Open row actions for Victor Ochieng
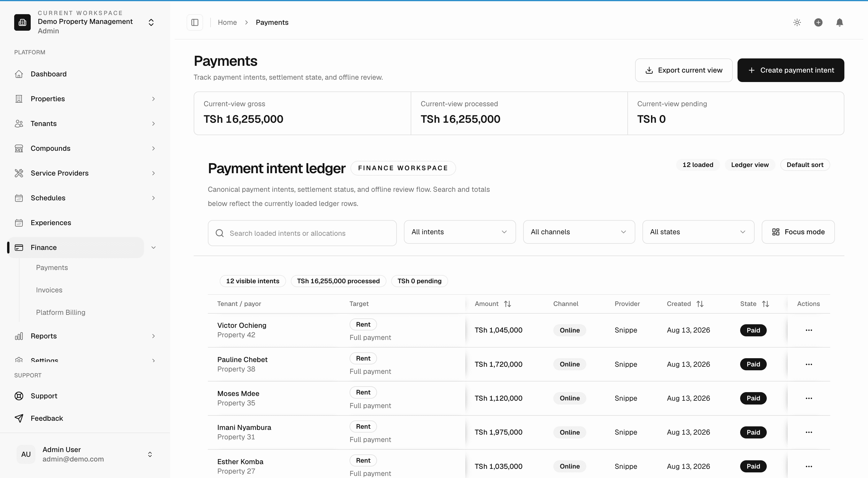Screen dimensions: 868x478 (x=809, y=330)
